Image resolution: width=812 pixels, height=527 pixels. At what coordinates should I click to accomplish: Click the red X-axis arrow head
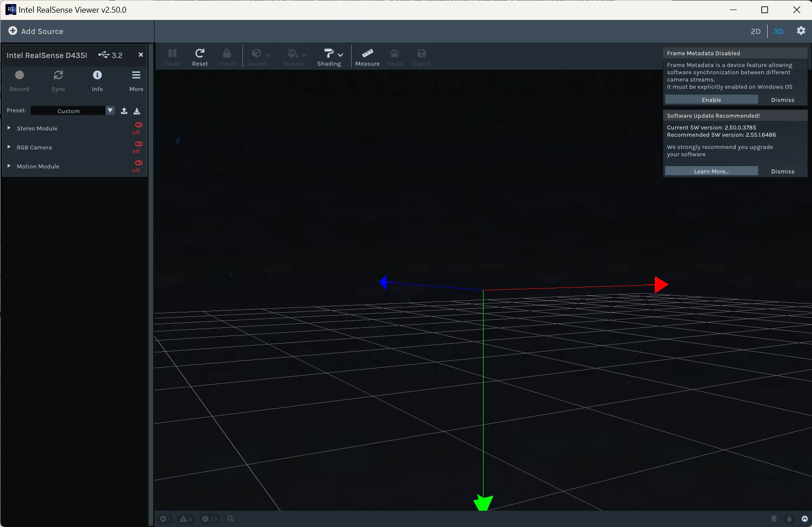(x=661, y=285)
